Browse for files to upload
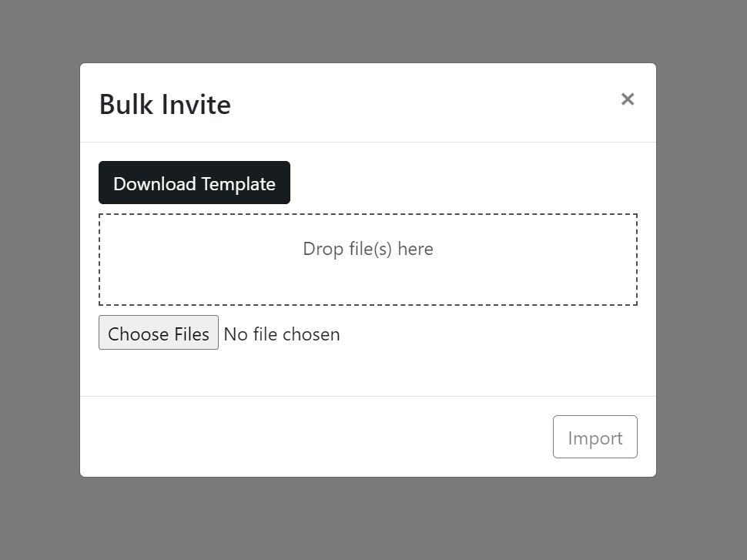Viewport: 747px width, 560px height. (x=159, y=333)
